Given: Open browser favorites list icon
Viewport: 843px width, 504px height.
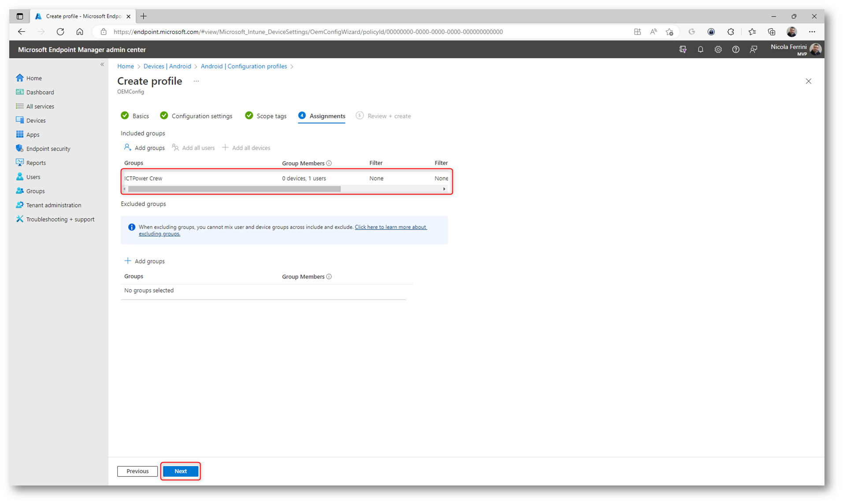Looking at the screenshot, I should (x=752, y=32).
